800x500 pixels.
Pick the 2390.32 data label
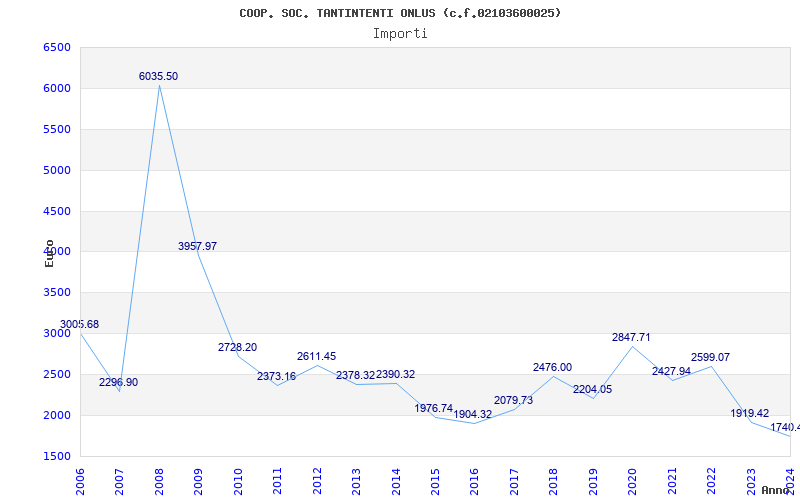pyautogui.click(x=395, y=374)
